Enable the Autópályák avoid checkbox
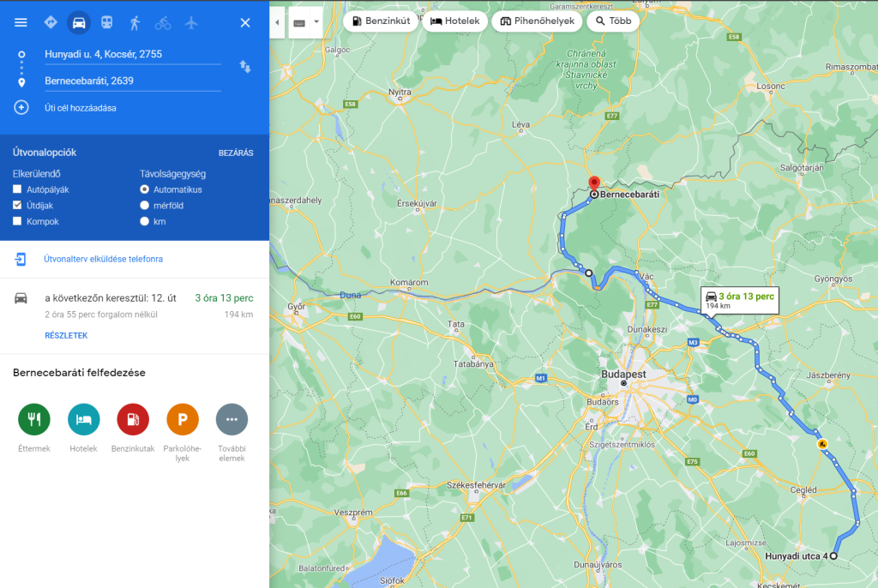 pos(17,189)
